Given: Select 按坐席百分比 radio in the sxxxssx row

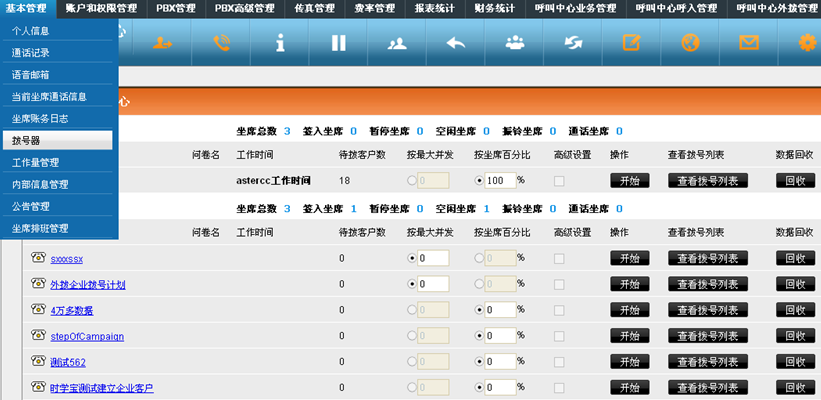Looking at the screenshot, I should point(479,258).
